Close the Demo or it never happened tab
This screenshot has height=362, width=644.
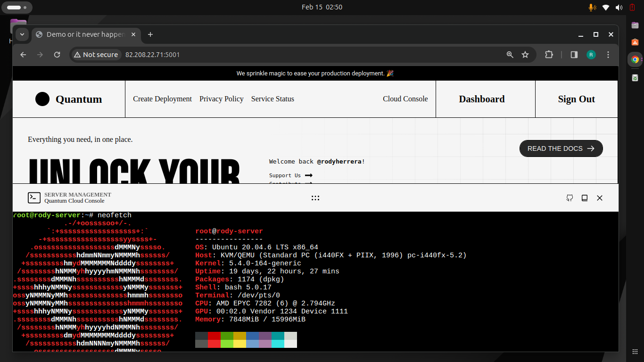coord(133,34)
